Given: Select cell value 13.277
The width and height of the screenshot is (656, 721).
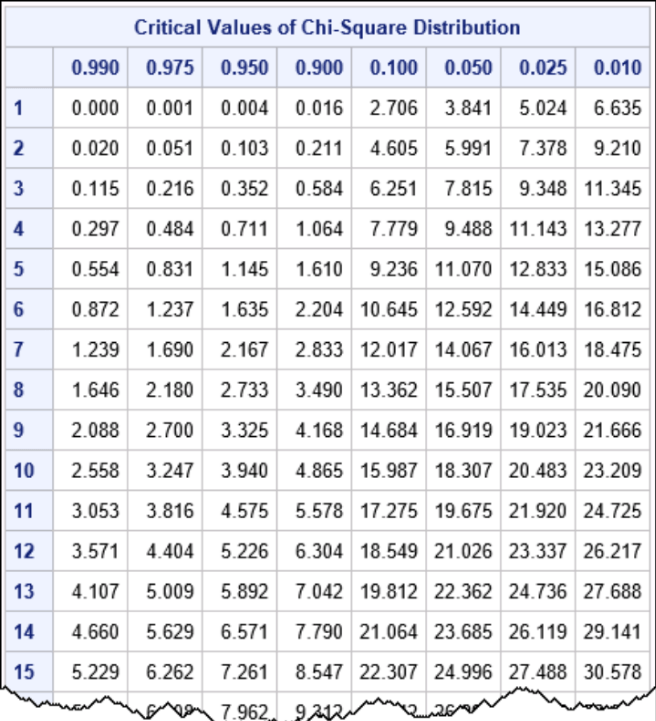Looking at the screenshot, I should tap(612, 229).
